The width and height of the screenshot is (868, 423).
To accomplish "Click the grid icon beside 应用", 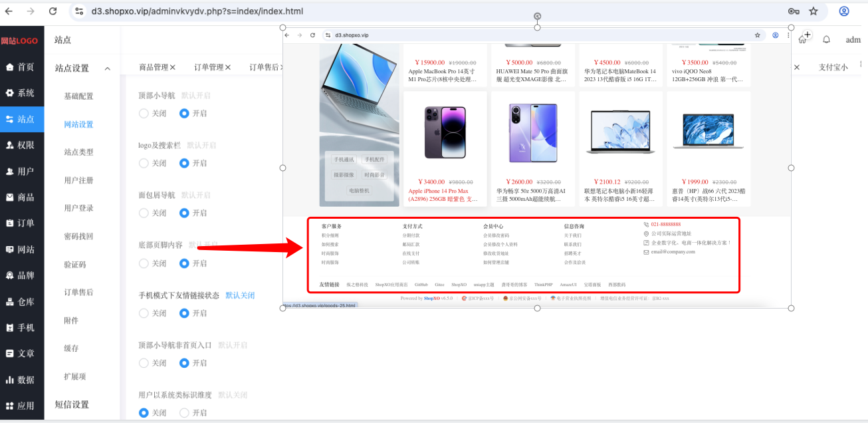I will [10, 406].
